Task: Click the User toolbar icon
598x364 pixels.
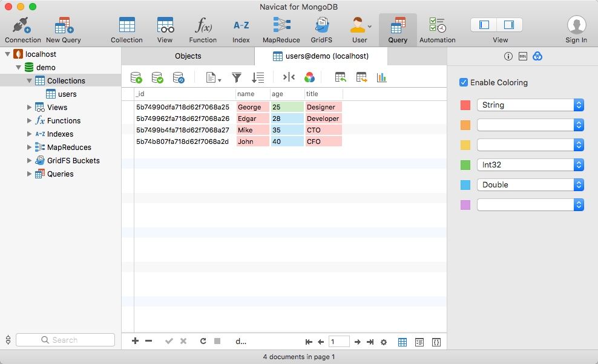Action: pyautogui.click(x=358, y=25)
